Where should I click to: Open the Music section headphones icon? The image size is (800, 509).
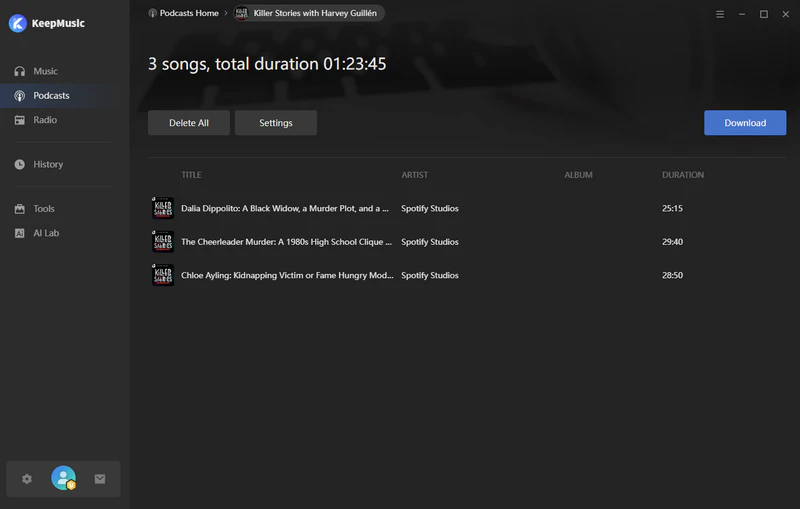pyautogui.click(x=19, y=71)
